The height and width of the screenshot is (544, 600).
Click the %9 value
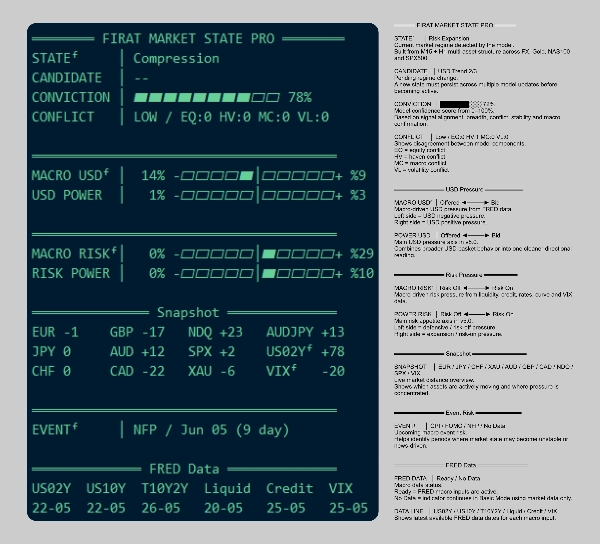click(x=358, y=175)
